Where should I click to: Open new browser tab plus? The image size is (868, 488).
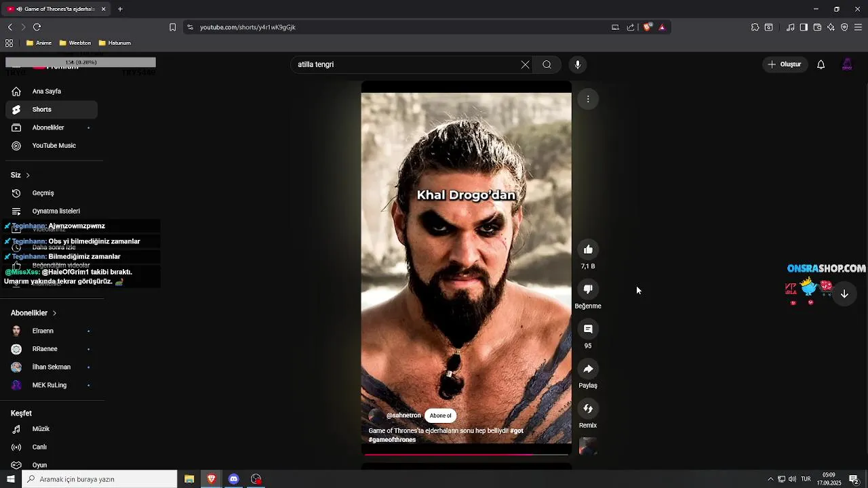(x=120, y=9)
